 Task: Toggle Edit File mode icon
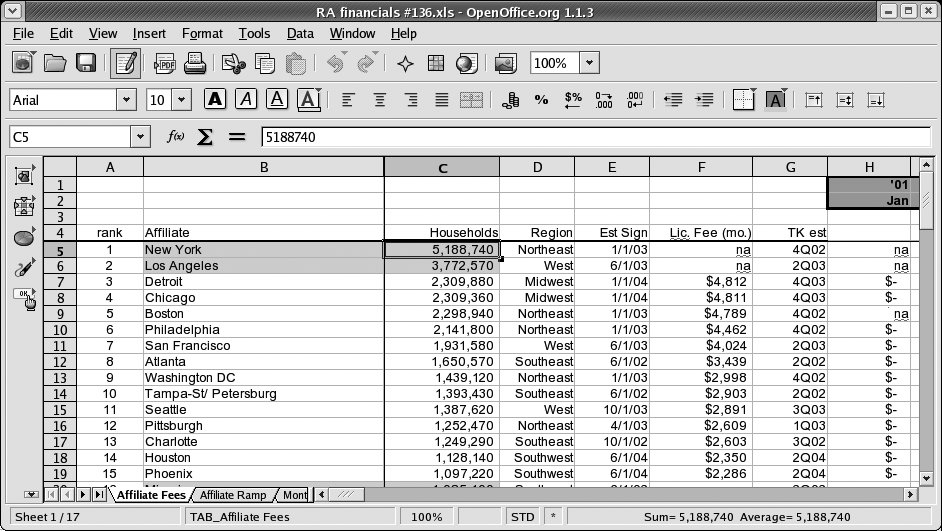[x=126, y=64]
